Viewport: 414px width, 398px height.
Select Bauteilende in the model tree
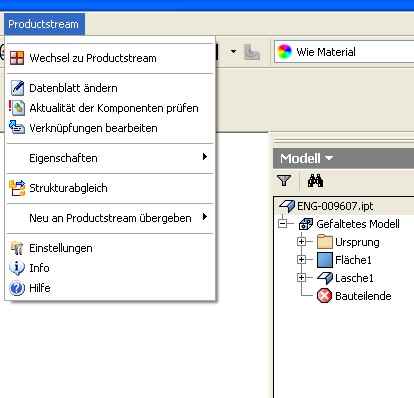(x=363, y=296)
